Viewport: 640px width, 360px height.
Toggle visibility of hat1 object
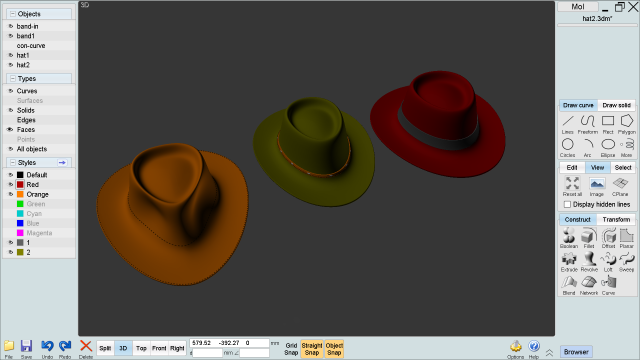click(x=11, y=55)
